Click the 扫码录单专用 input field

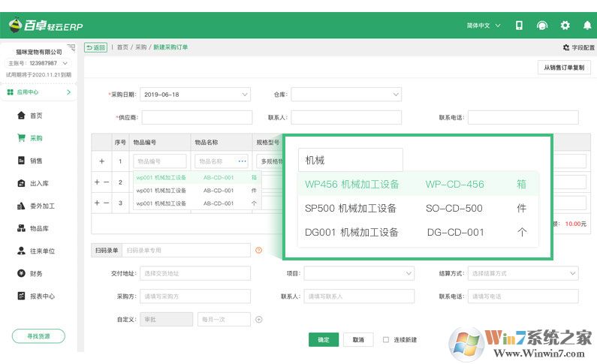point(185,250)
